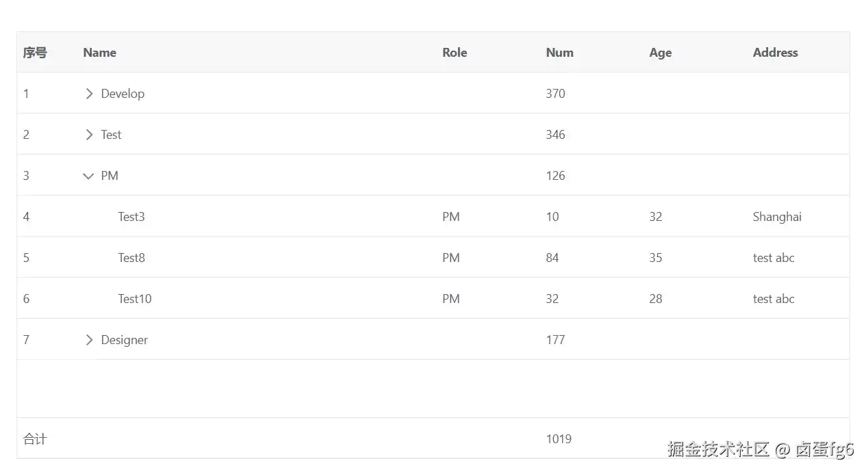The width and height of the screenshot is (868, 474).
Task: Click the Shanghai address cell
Action: (777, 217)
